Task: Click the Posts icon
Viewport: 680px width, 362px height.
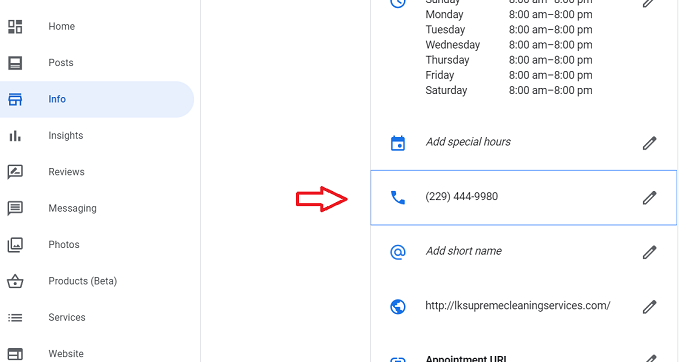Action: pyautogui.click(x=15, y=63)
